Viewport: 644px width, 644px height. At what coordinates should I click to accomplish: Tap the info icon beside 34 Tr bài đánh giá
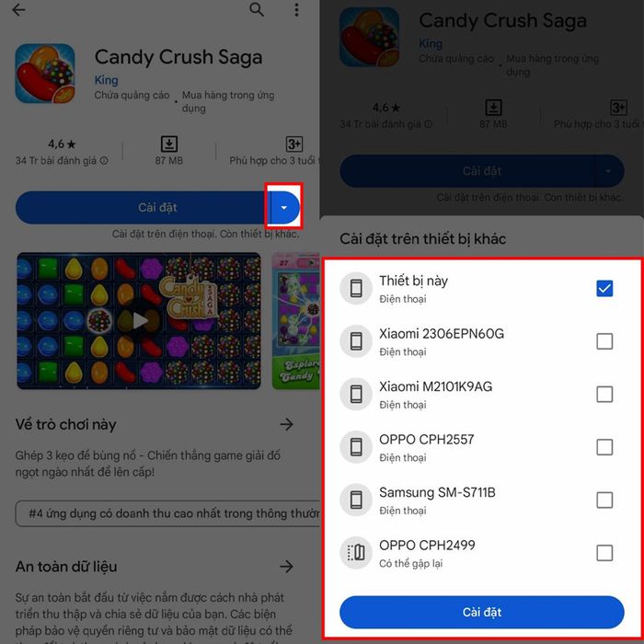tap(104, 161)
